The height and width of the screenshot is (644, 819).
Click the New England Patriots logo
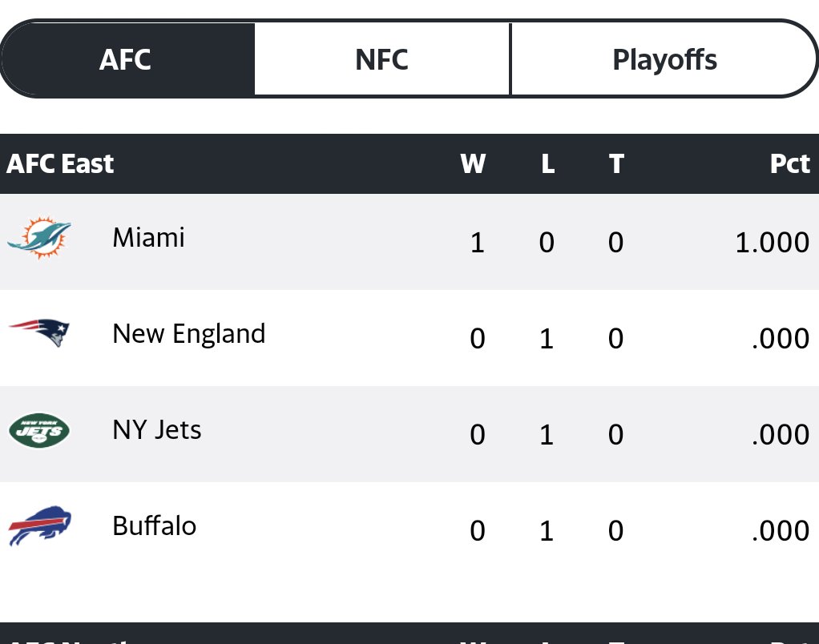tap(39, 332)
